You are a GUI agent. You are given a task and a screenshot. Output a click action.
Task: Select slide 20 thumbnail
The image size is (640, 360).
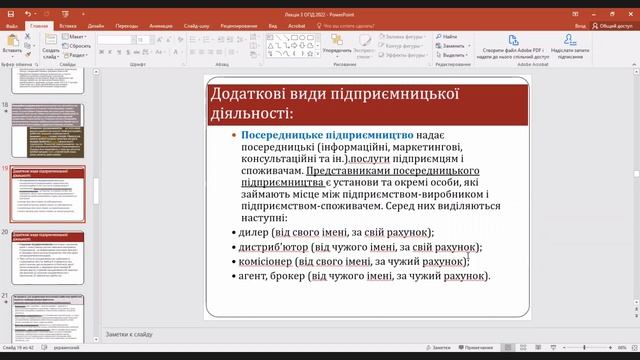[x=48, y=258]
